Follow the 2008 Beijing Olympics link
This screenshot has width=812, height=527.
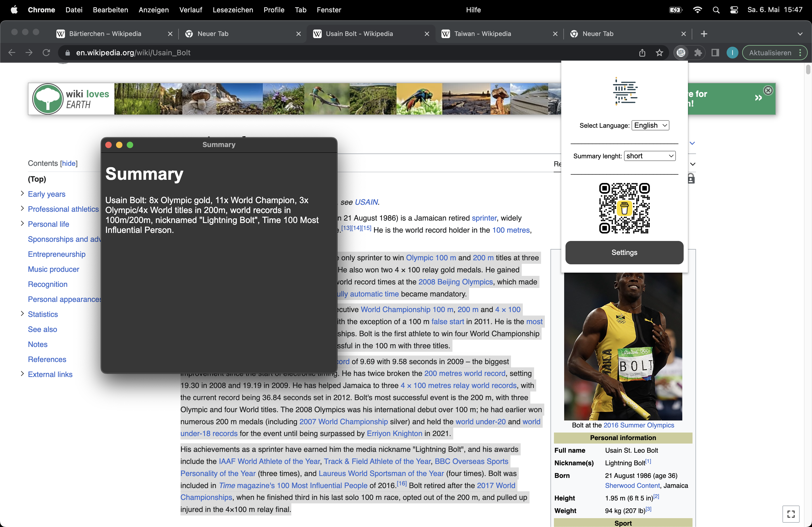point(455,282)
